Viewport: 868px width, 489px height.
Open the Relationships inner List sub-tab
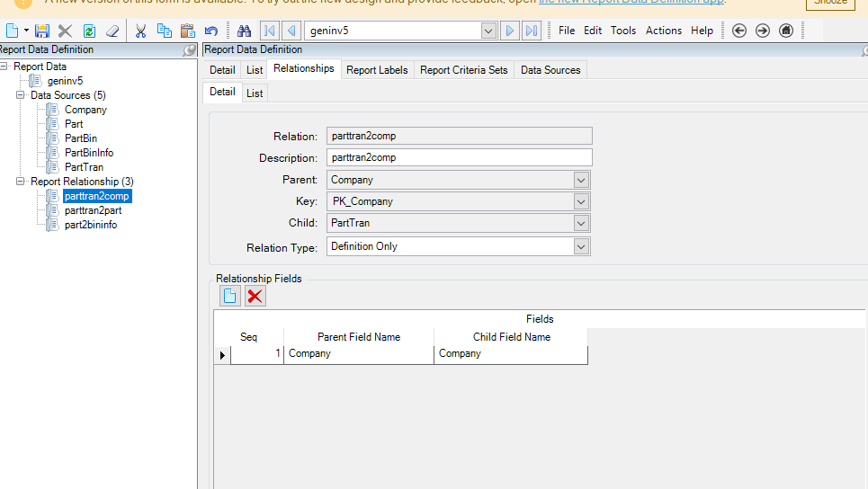[x=255, y=93]
